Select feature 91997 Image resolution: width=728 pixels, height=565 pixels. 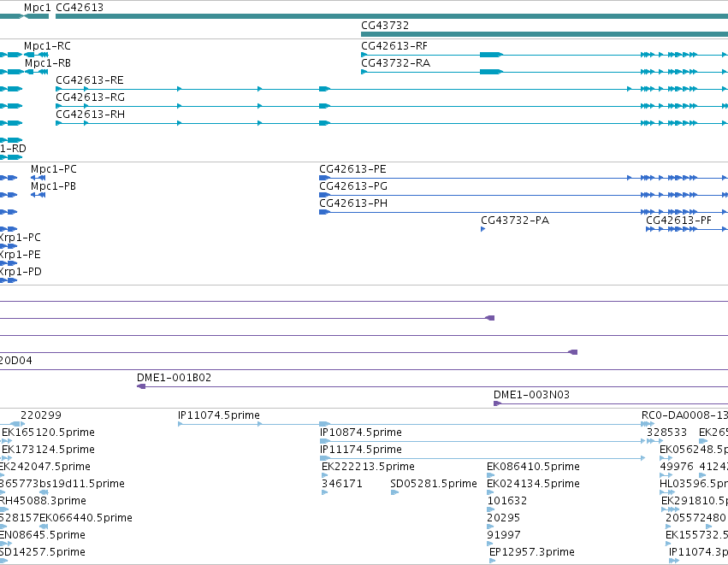click(x=503, y=535)
